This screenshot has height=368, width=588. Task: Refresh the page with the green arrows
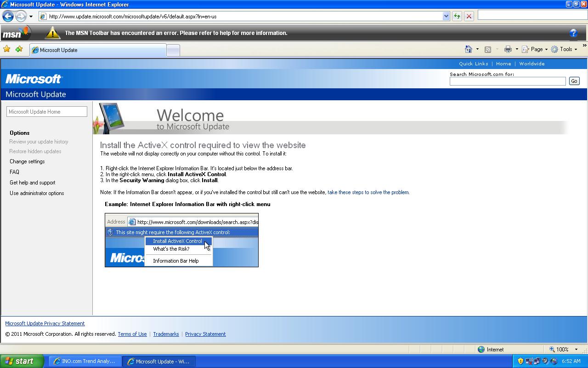pyautogui.click(x=457, y=16)
